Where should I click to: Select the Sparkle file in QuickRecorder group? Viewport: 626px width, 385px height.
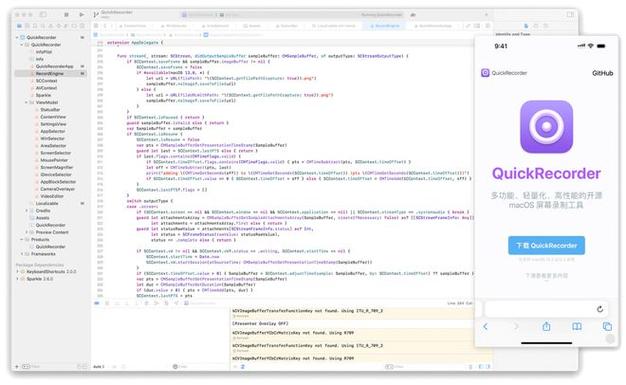pyautogui.click(x=43, y=95)
